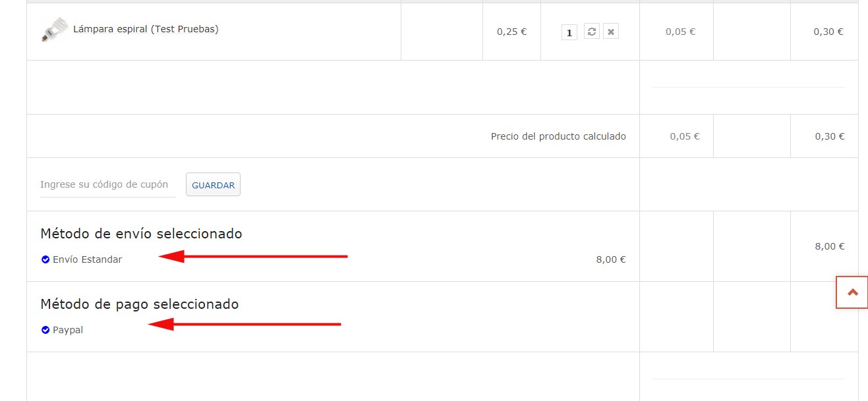Click the spiral lamp product thumbnail
Image resolution: width=868 pixels, height=401 pixels.
(x=55, y=30)
